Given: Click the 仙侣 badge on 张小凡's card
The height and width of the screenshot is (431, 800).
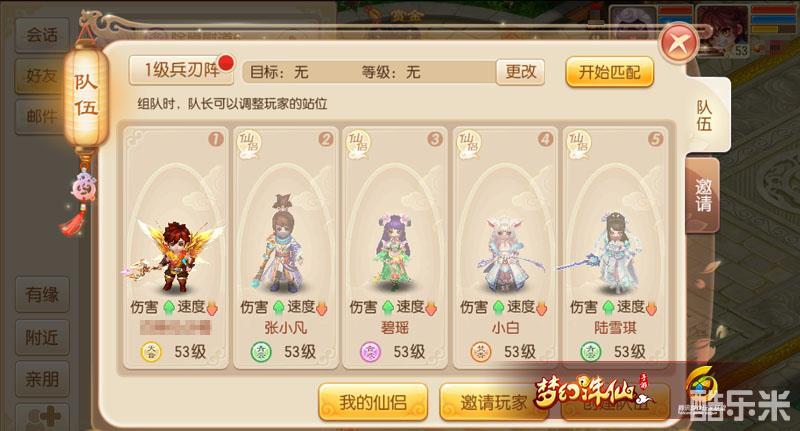Looking at the screenshot, I should point(250,144).
